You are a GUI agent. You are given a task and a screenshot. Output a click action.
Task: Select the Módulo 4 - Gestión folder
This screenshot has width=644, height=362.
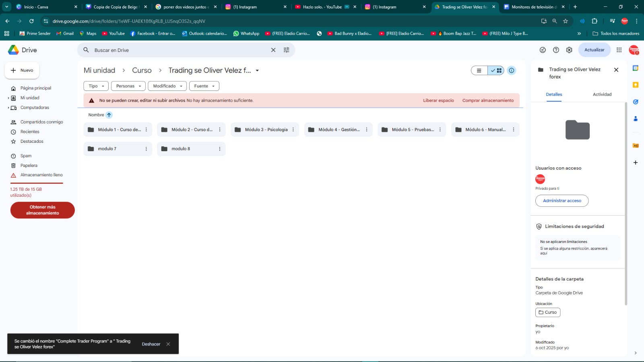tap(339, 130)
